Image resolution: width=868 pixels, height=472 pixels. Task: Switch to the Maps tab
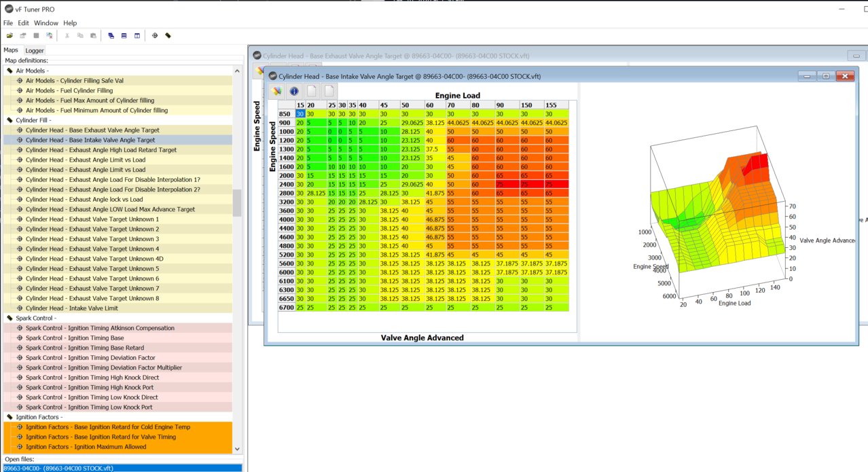click(x=11, y=50)
